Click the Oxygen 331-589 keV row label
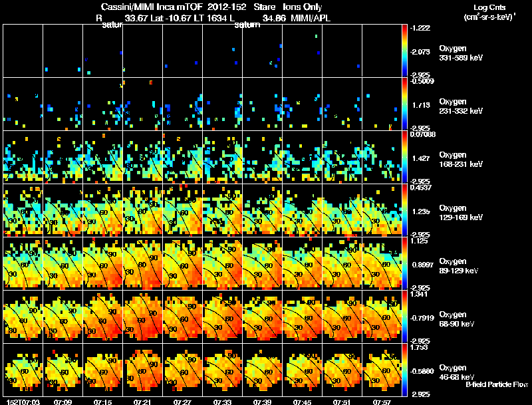 [461, 53]
